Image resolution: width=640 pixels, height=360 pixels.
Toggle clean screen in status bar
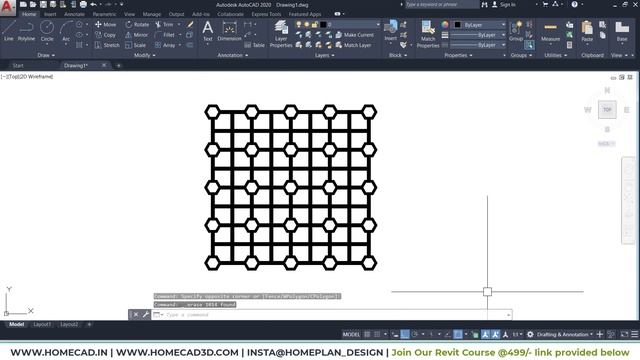(x=624, y=334)
